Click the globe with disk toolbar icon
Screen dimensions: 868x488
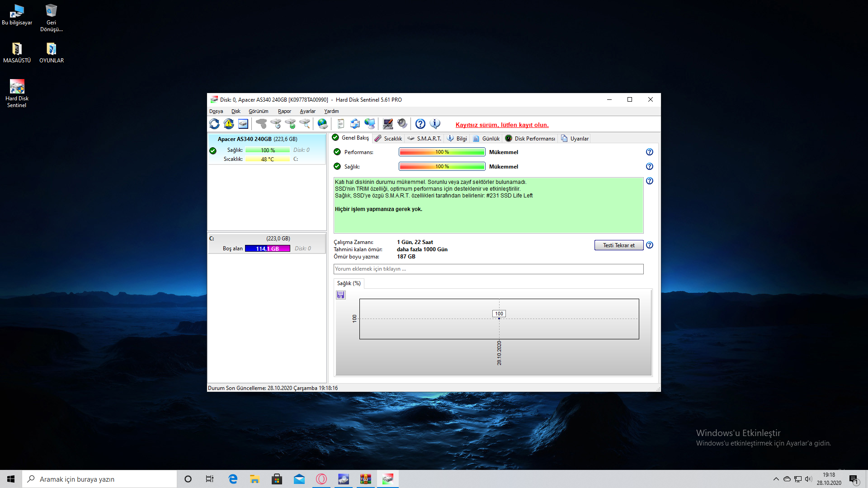point(322,124)
